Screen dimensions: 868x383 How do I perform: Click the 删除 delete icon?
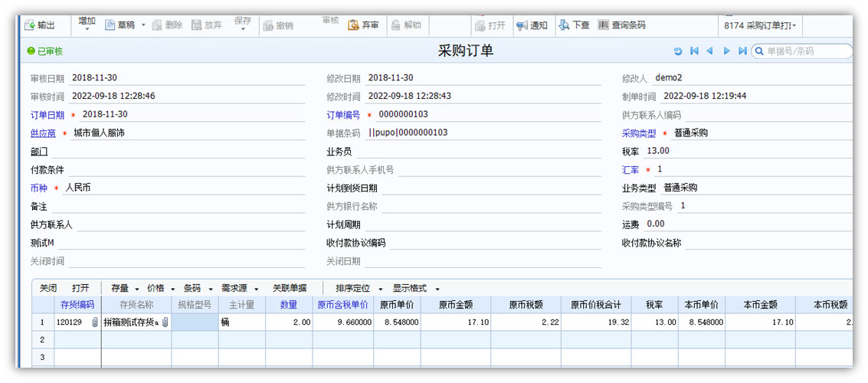tap(157, 25)
